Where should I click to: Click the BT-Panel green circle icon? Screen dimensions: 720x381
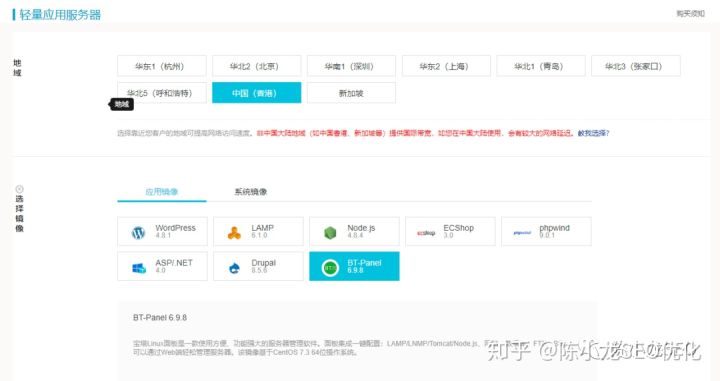(330, 268)
